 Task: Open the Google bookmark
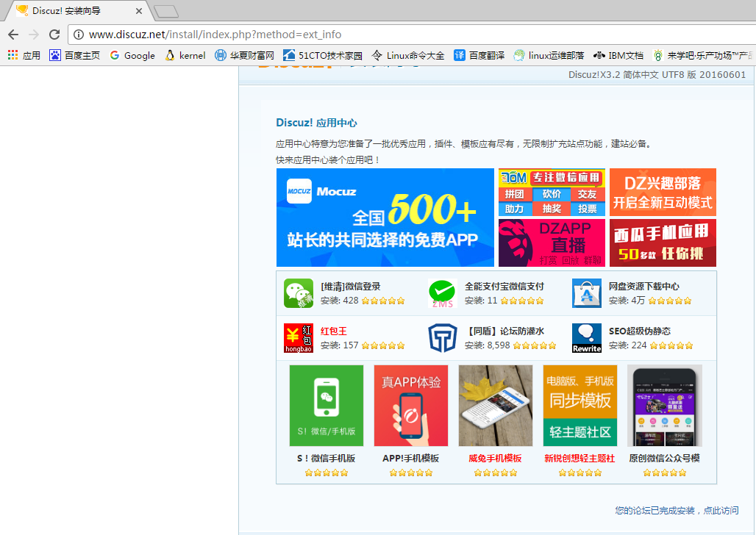[132, 55]
